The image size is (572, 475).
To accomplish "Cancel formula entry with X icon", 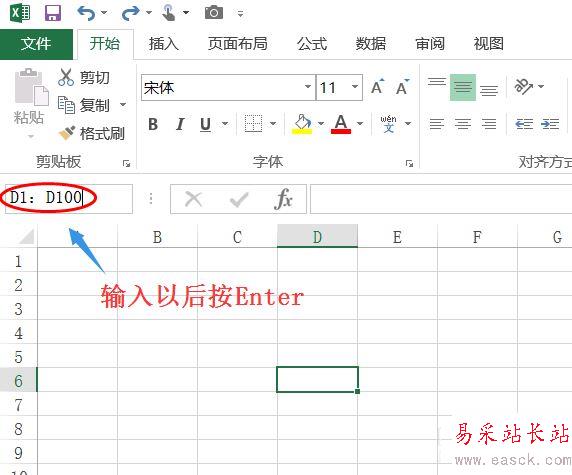I will (193, 199).
